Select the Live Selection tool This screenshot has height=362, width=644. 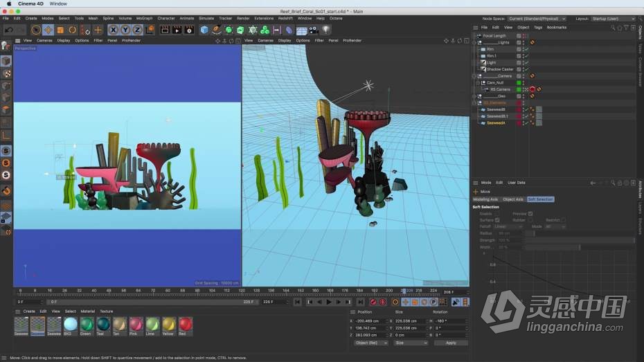tap(36, 30)
